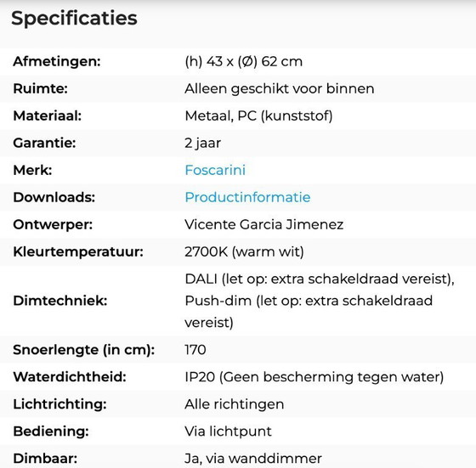Click 'Alleen geschikt voor binnen' text
Screen dimensions: 476x468
280,89
